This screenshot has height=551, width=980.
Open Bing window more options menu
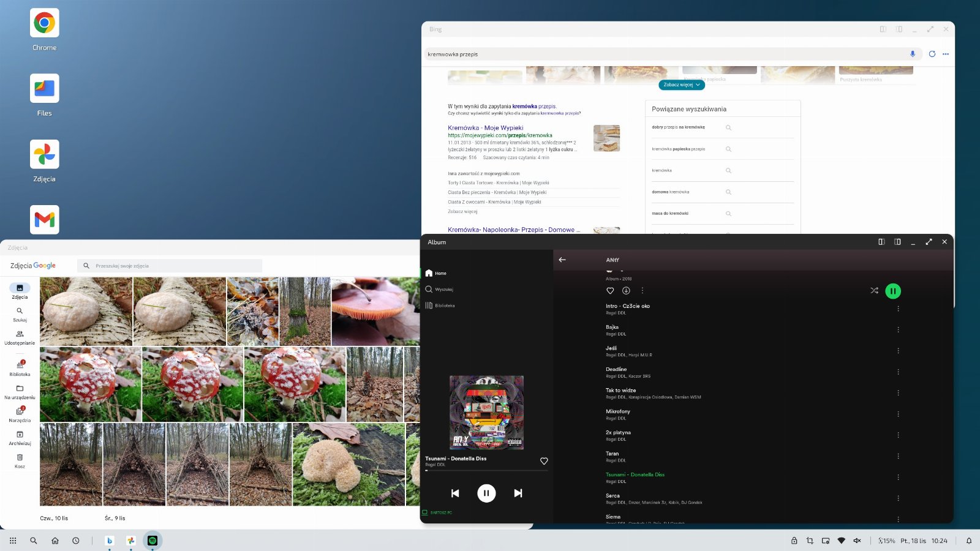point(946,54)
